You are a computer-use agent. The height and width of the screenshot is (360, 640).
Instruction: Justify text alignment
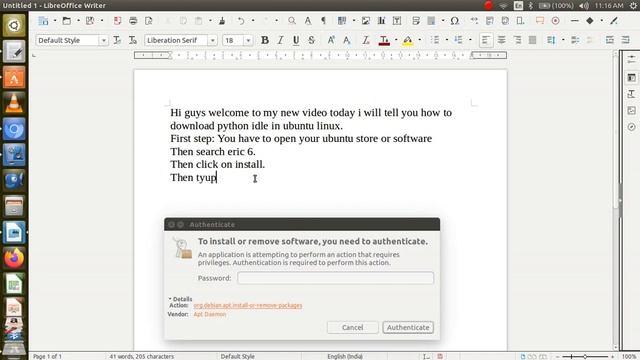click(533, 40)
